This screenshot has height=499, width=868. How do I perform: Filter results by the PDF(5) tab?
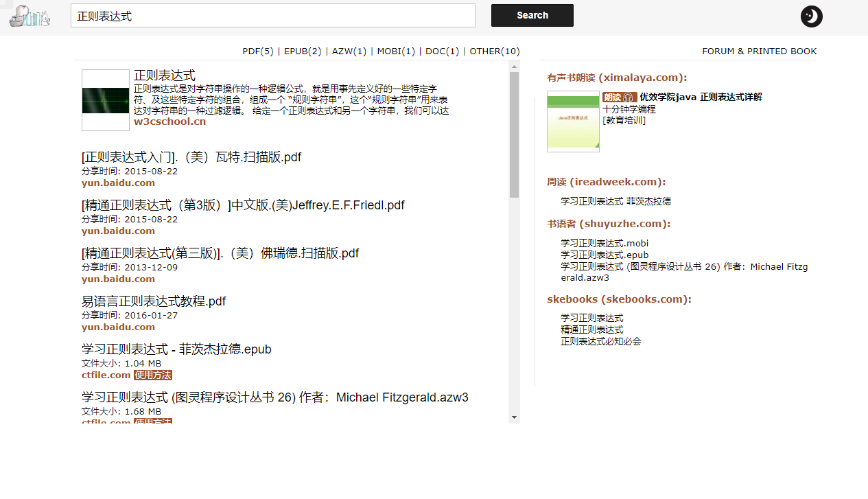tap(258, 51)
